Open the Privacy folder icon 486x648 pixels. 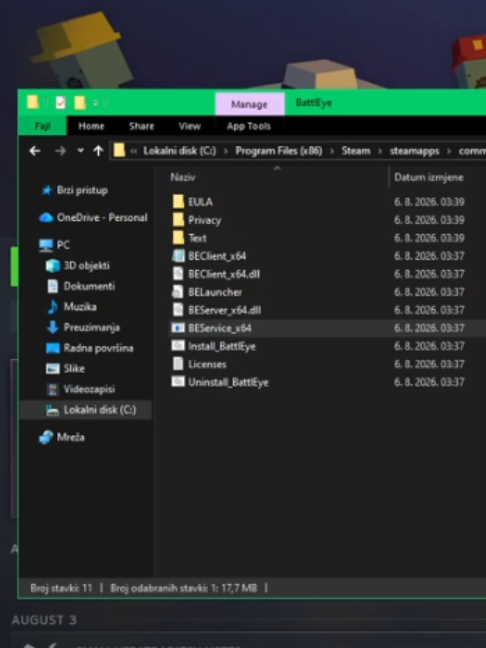[x=178, y=220]
